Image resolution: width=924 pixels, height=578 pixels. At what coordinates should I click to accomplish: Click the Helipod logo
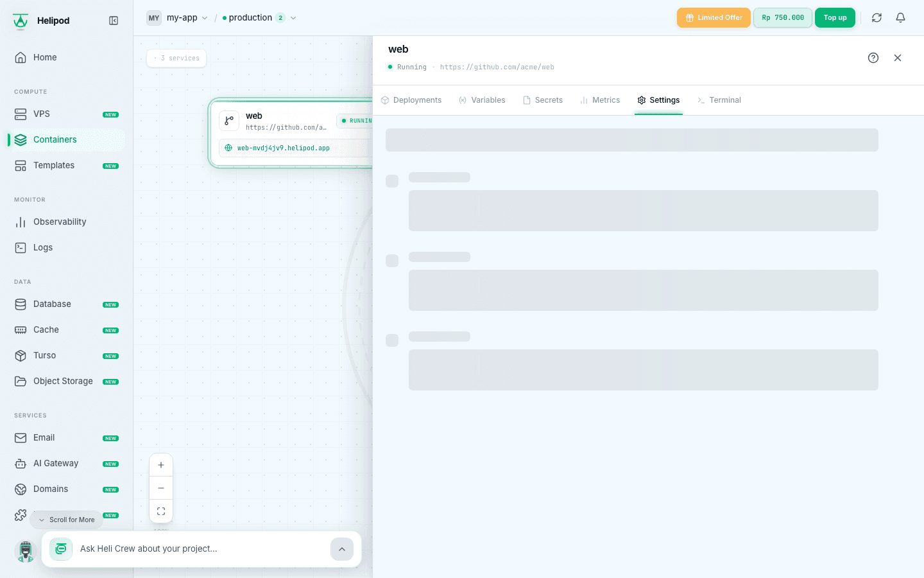pos(21,21)
